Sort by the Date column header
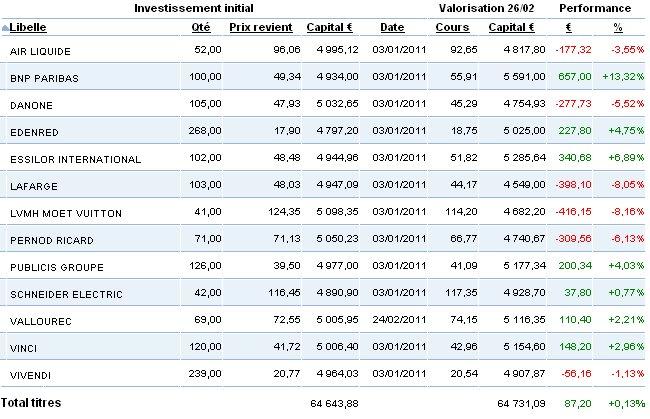Screen dimensions: 650x419 (x=392, y=27)
